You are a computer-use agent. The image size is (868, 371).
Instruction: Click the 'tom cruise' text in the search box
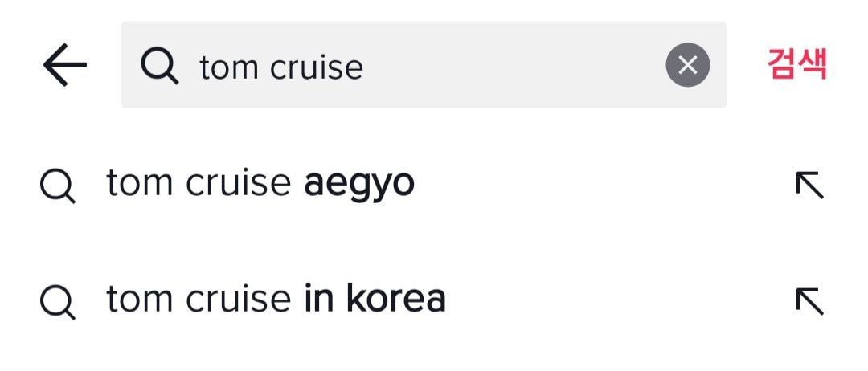tap(281, 67)
